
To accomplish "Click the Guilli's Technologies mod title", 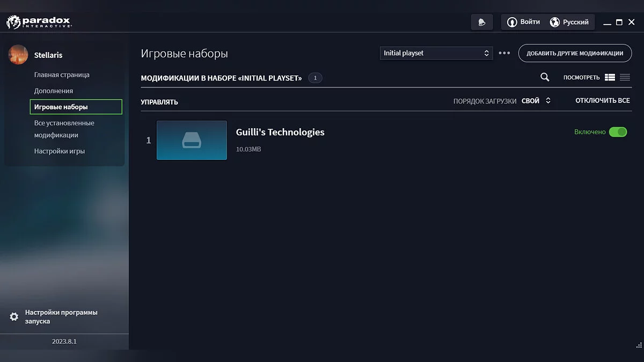I will [280, 132].
